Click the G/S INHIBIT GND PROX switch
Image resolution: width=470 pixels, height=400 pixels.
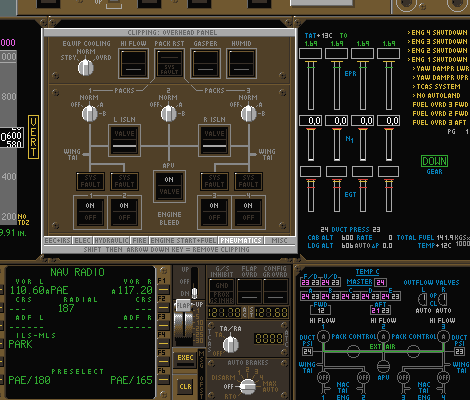point(222,291)
